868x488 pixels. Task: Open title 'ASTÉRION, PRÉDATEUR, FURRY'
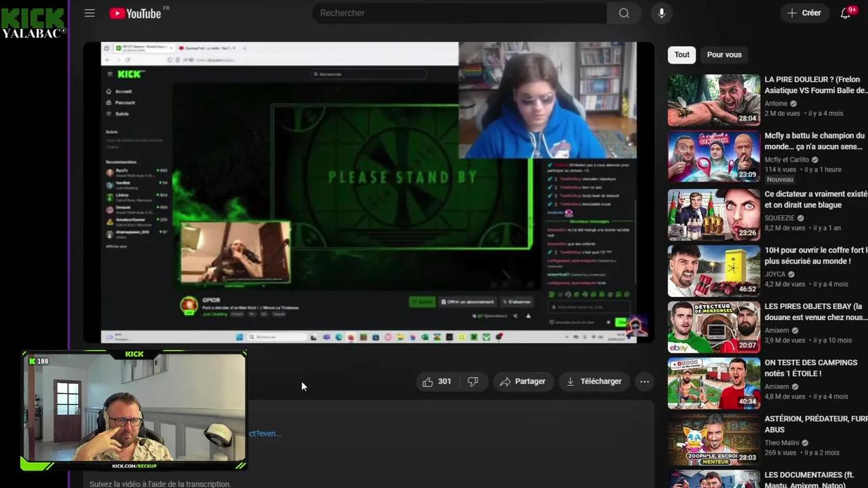pyautogui.click(x=816, y=424)
